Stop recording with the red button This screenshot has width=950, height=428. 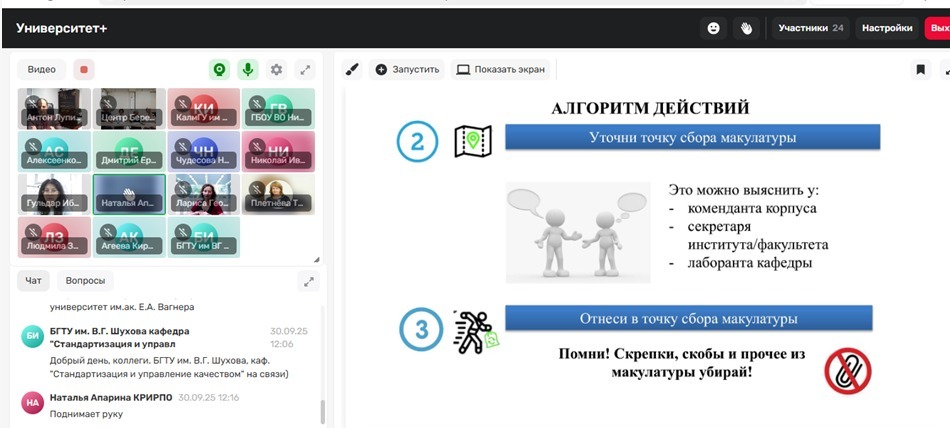(x=84, y=70)
